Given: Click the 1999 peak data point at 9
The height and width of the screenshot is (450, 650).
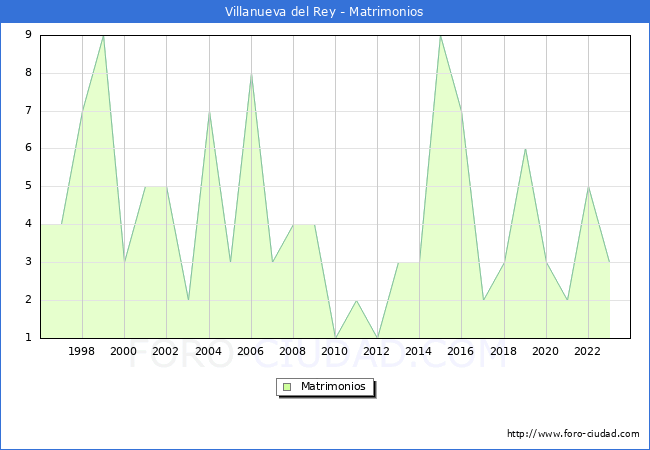Looking at the screenshot, I should click(103, 36).
